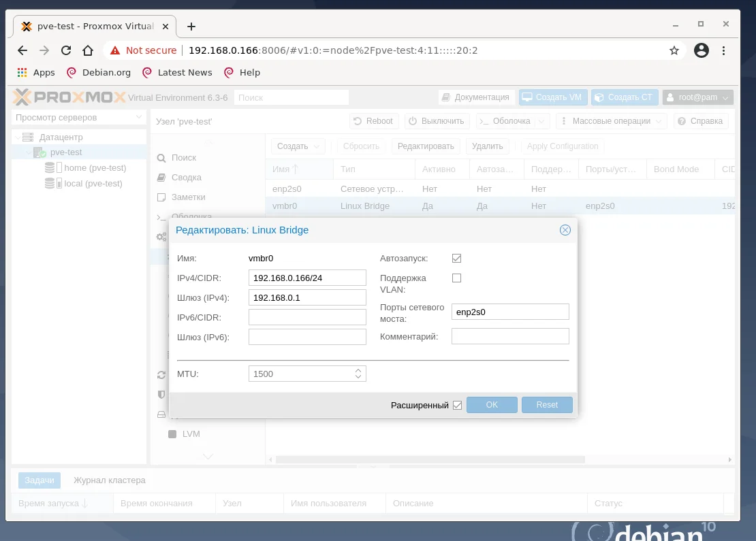Select the Задачи tab
Image resolution: width=756 pixels, height=541 pixels.
tap(39, 480)
